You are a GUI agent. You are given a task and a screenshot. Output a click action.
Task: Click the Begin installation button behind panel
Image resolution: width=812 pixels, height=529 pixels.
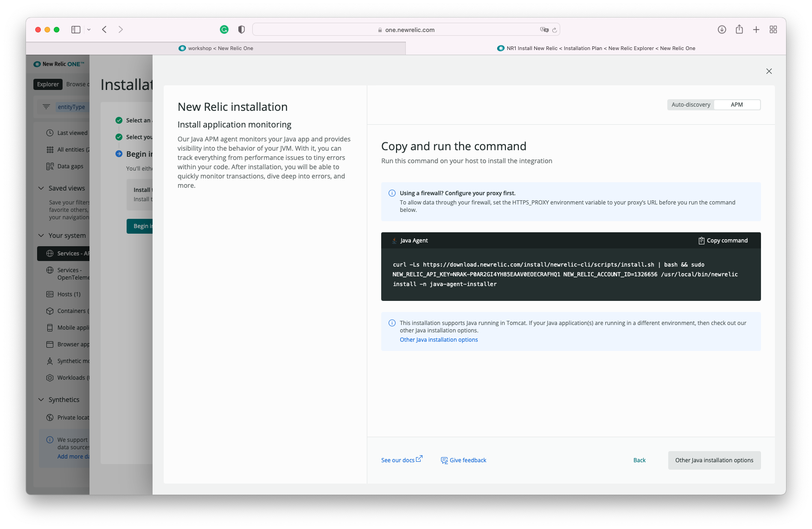tap(140, 226)
